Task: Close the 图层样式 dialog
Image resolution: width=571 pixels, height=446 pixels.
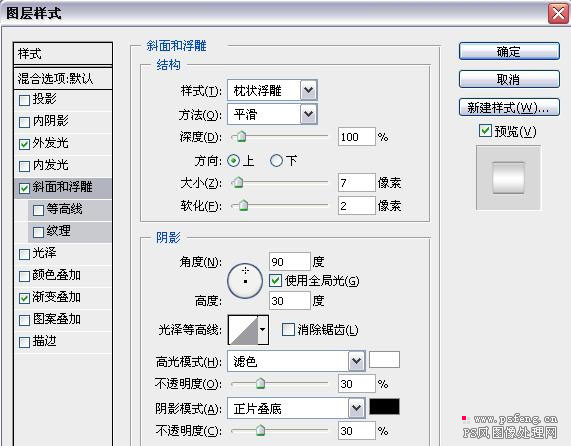Action: point(558,14)
